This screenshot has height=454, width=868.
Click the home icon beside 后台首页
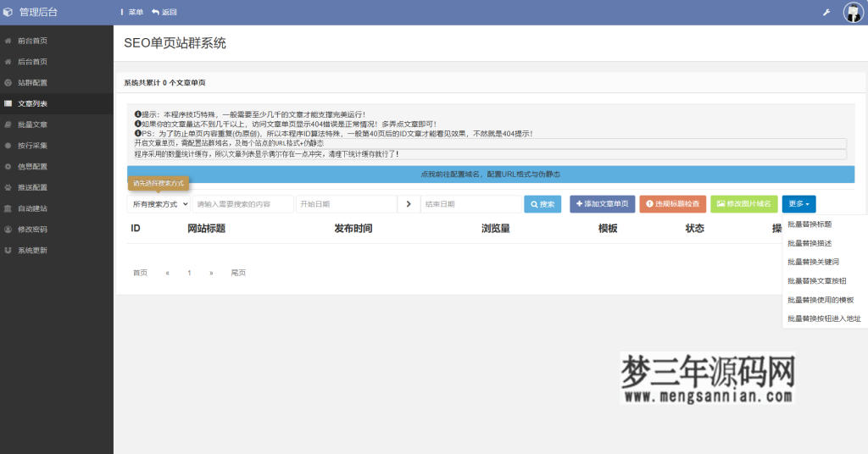[x=8, y=62]
